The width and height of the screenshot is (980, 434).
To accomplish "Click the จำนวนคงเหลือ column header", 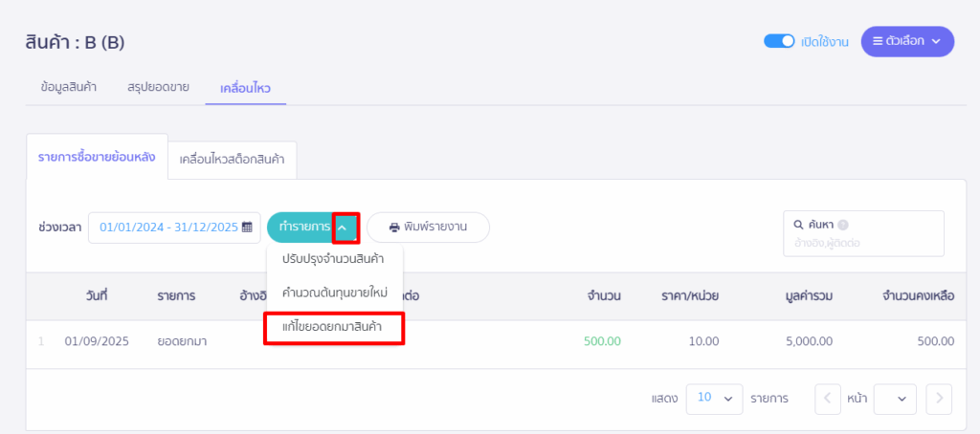I will [918, 296].
